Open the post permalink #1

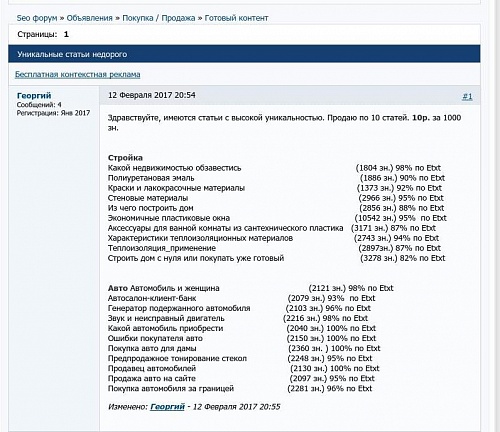pos(467,97)
